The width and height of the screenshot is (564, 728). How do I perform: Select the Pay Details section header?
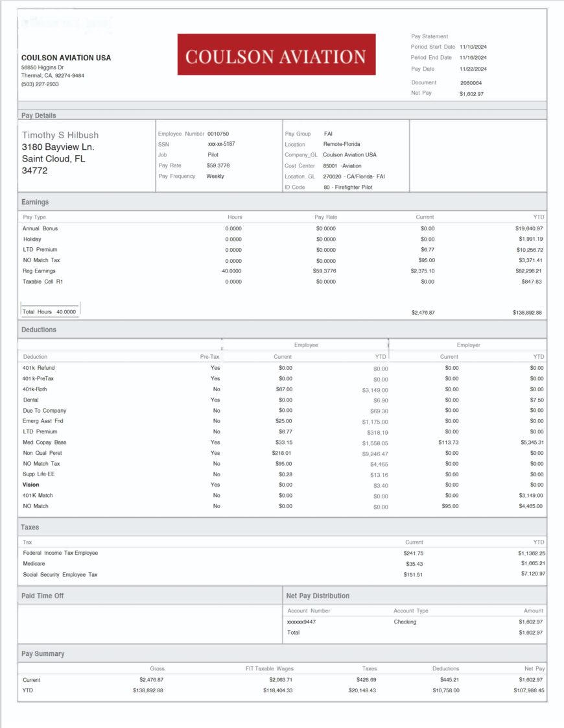pos(39,115)
